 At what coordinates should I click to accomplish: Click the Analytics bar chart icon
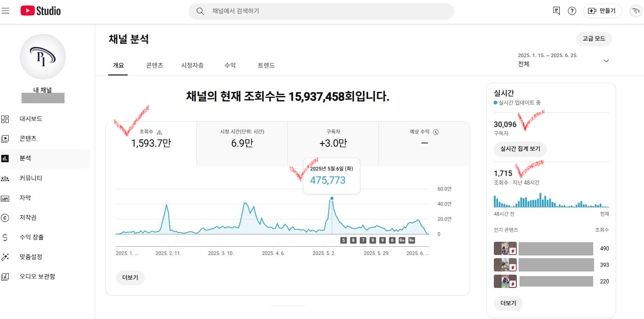[x=5, y=158]
